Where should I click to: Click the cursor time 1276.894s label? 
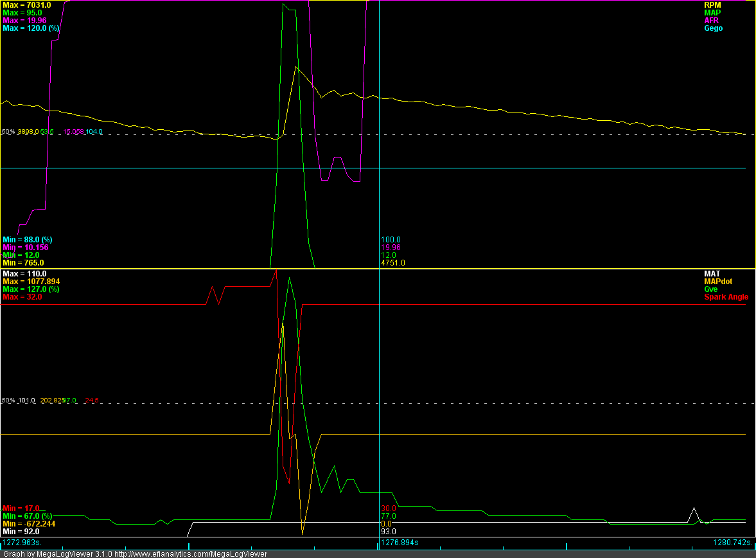pyautogui.click(x=400, y=543)
